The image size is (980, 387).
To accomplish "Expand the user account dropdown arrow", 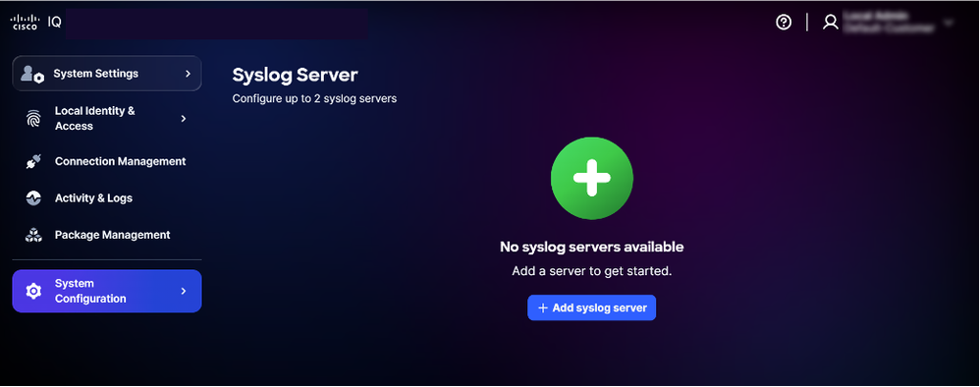I will coord(949,24).
